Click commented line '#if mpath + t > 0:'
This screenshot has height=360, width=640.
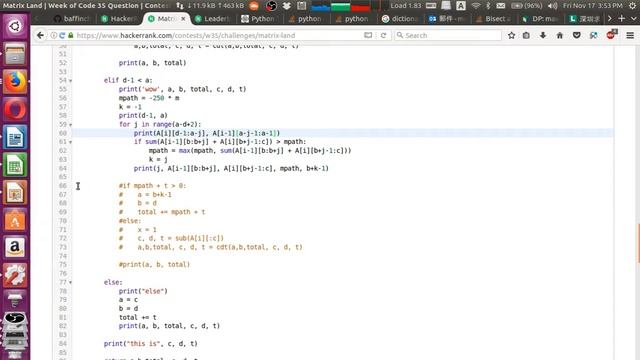[x=152, y=186]
